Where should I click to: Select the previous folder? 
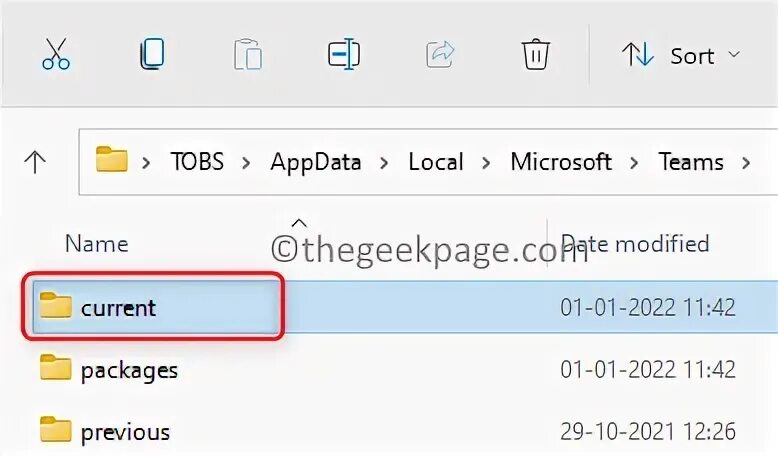pos(125,432)
